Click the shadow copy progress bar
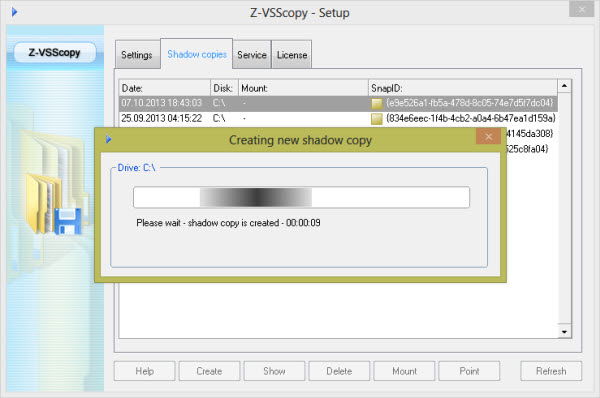 tap(302, 197)
